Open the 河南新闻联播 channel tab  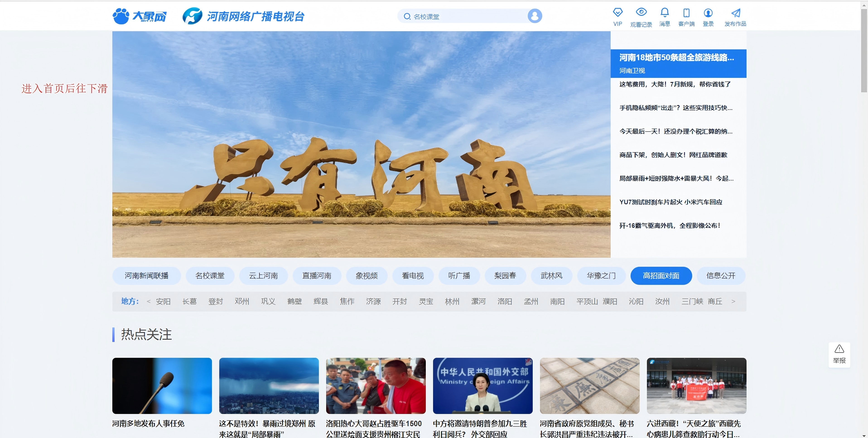(x=146, y=276)
